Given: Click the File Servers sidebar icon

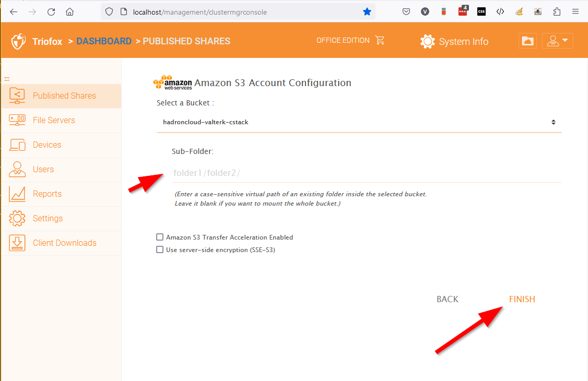Looking at the screenshot, I should pos(17,120).
